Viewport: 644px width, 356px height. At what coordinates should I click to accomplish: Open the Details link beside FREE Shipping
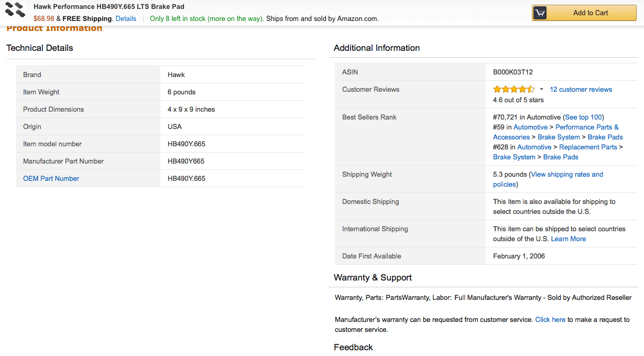(125, 18)
